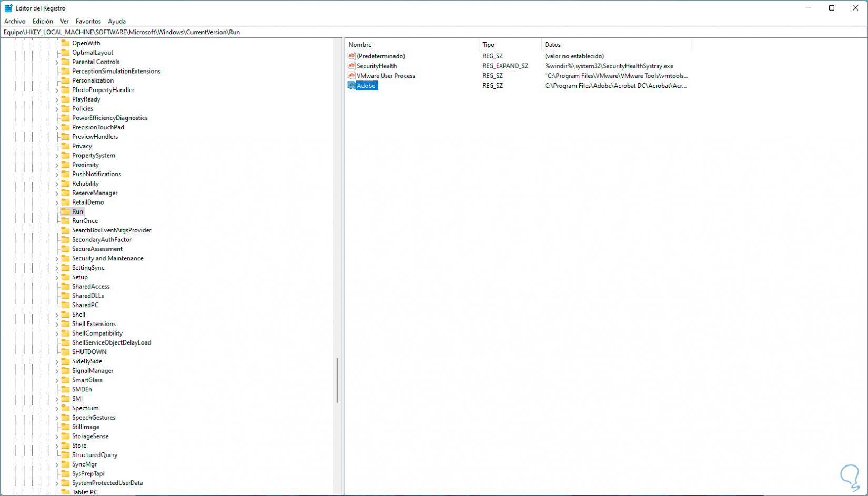Click the VMware User Process value icon
Image resolution: width=868 pixels, height=496 pixels.
point(351,76)
